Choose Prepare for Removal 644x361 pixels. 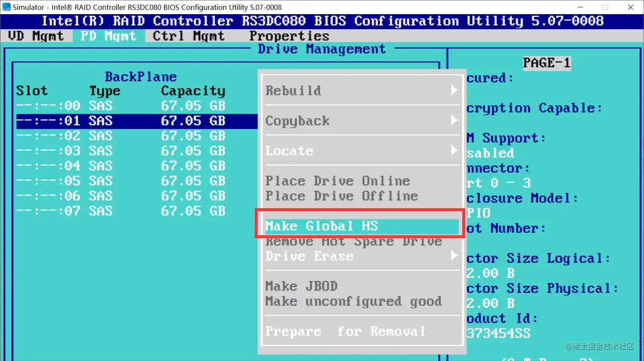346,331
